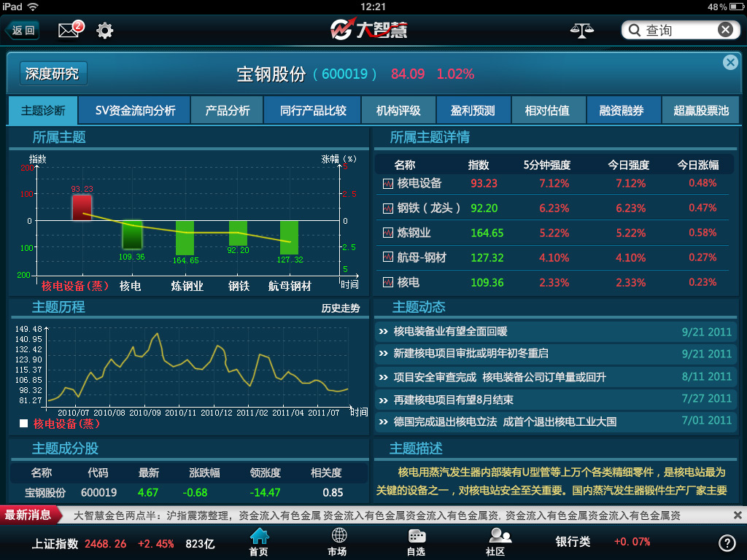747x560 pixels.
Task: Select the green 核电 bar in chart
Action: click(x=132, y=236)
